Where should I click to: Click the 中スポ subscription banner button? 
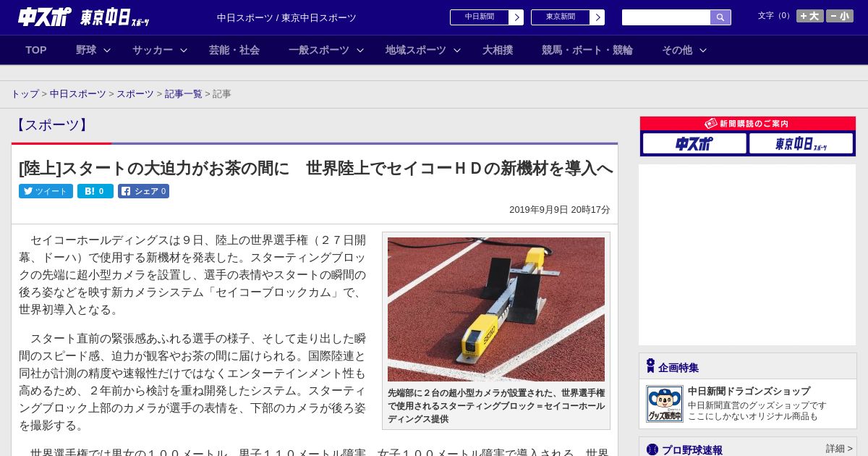694,143
